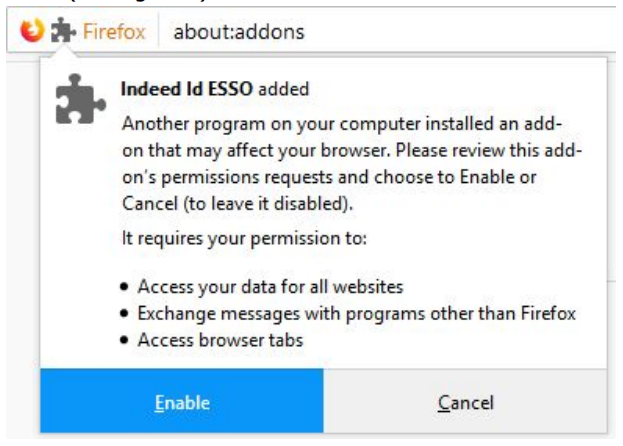Click the bullet before "Access your data"
The width and height of the screenshot is (623, 446).
point(124,287)
